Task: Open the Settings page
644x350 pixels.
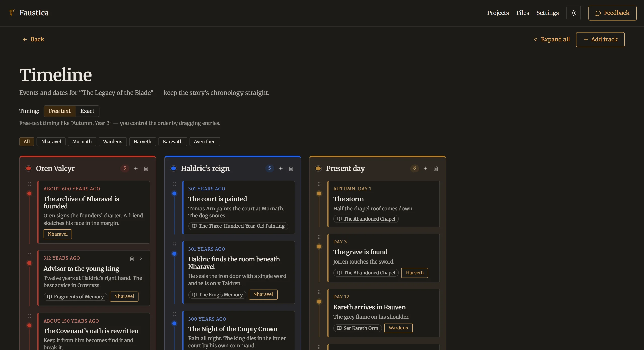Action: tap(548, 13)
